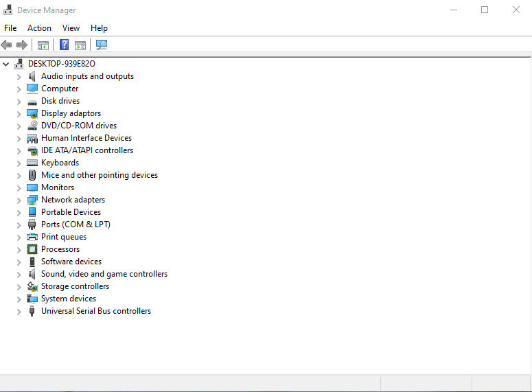532x392 pixels.
Task: Click the USB plug icon beside Universal Serial Bus controllers
Action: (x=32, y=311)
